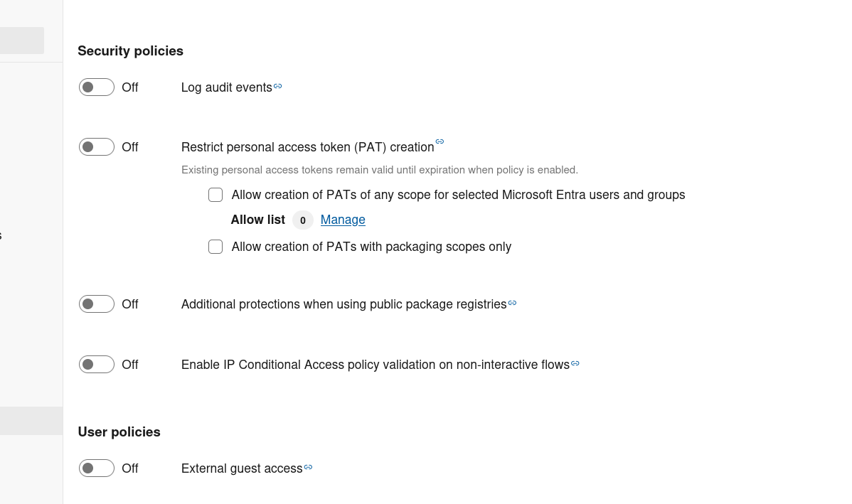Screen dimensions: 852x504
Task: Enable the External guest access toggle
Action: pyautogui.click(x=97, y=468)
